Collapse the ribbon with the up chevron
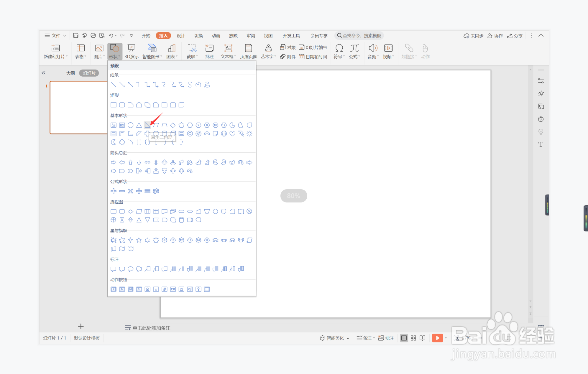 coord(541,36)
